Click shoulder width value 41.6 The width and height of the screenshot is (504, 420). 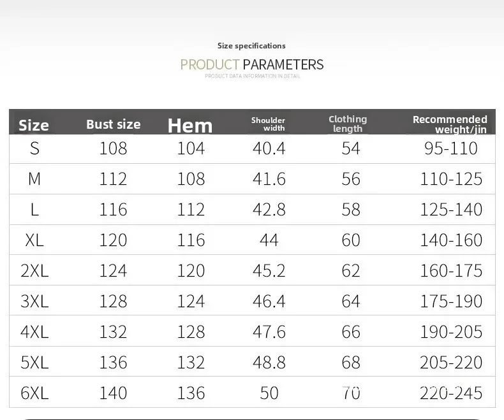click(269, 179)
